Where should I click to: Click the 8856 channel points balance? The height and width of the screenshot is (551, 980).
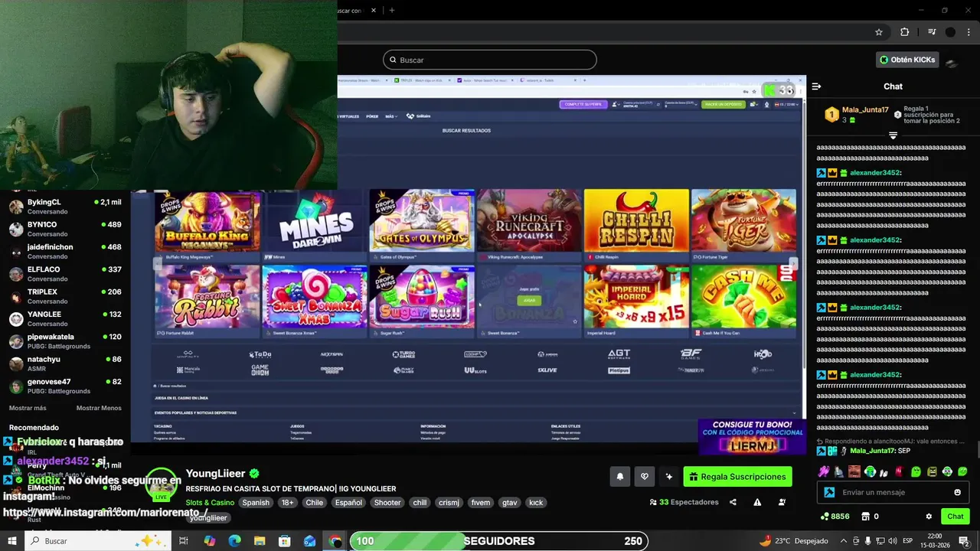point(835,517)
